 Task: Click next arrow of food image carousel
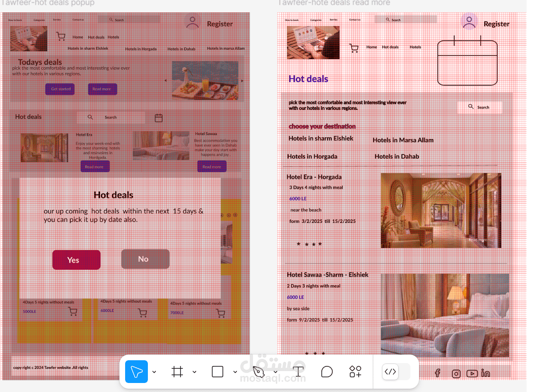242,81
